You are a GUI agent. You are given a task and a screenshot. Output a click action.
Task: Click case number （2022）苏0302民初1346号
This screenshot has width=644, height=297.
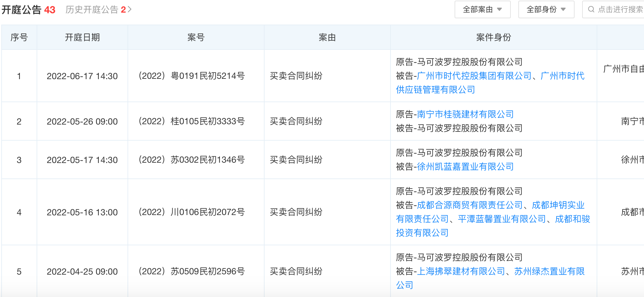tap(192, 160)
